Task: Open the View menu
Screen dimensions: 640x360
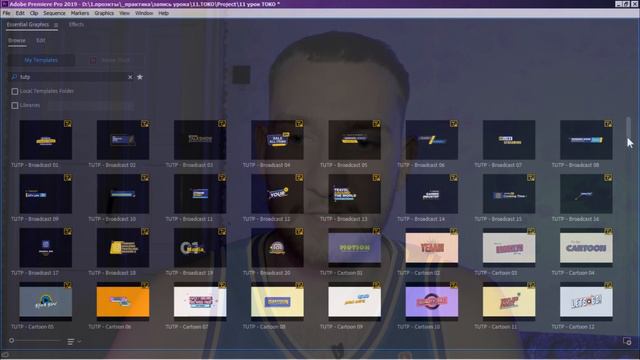Action: (124, 13)
